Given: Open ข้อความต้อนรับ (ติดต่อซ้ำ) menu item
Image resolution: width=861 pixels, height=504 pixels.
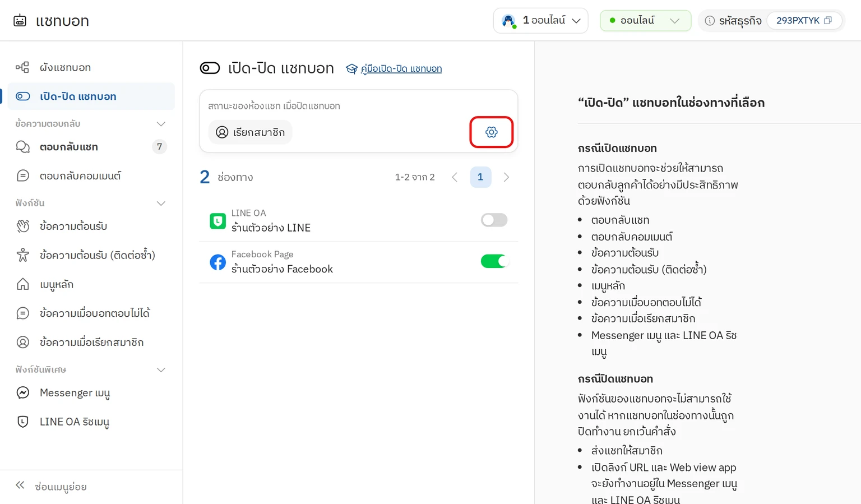Looking at the screenshot, I should pyautogui.click(x=91, y=256).
